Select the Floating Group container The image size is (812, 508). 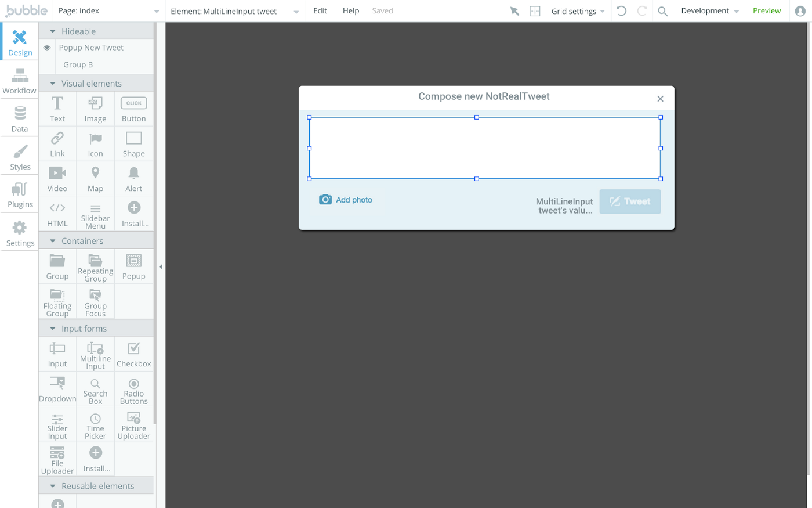point(57,301)
